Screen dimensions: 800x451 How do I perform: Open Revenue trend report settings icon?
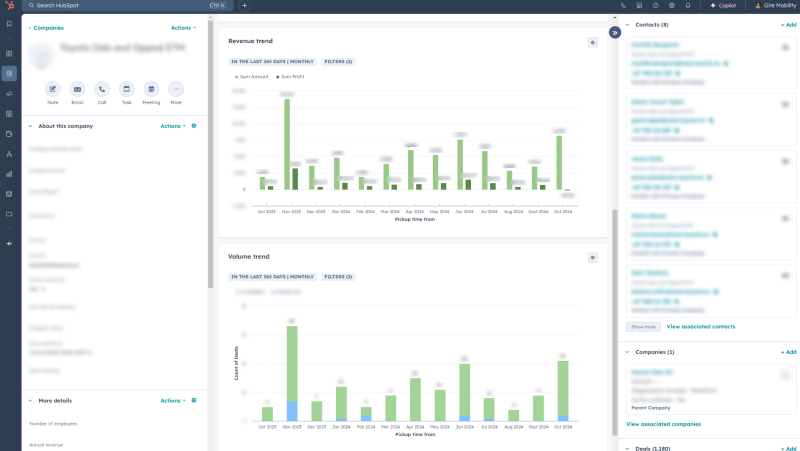tap(592, 42)
